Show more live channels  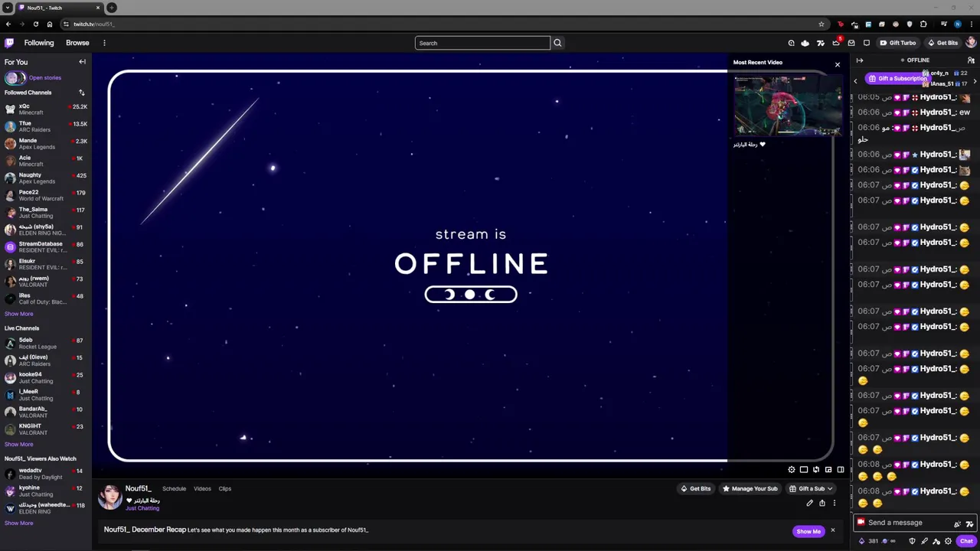[18, 445]
